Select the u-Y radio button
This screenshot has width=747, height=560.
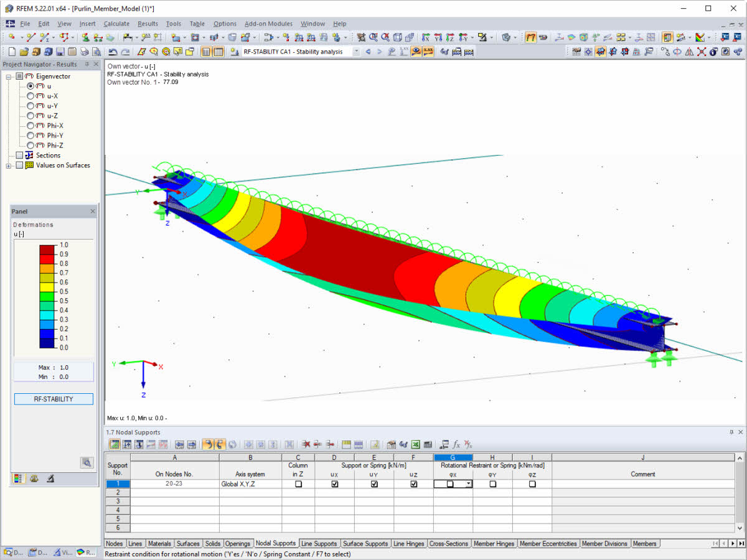(31, 106)
